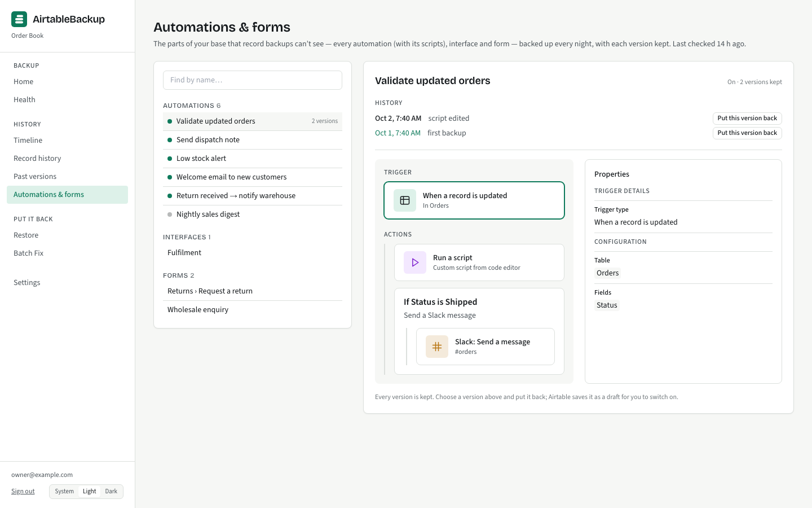
Task: Select the Run a script action card
Action: tap(479, 262)
